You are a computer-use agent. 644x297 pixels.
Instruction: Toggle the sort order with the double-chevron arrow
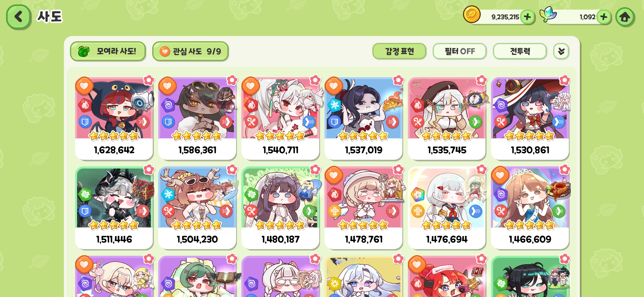(x=561, y=51)
